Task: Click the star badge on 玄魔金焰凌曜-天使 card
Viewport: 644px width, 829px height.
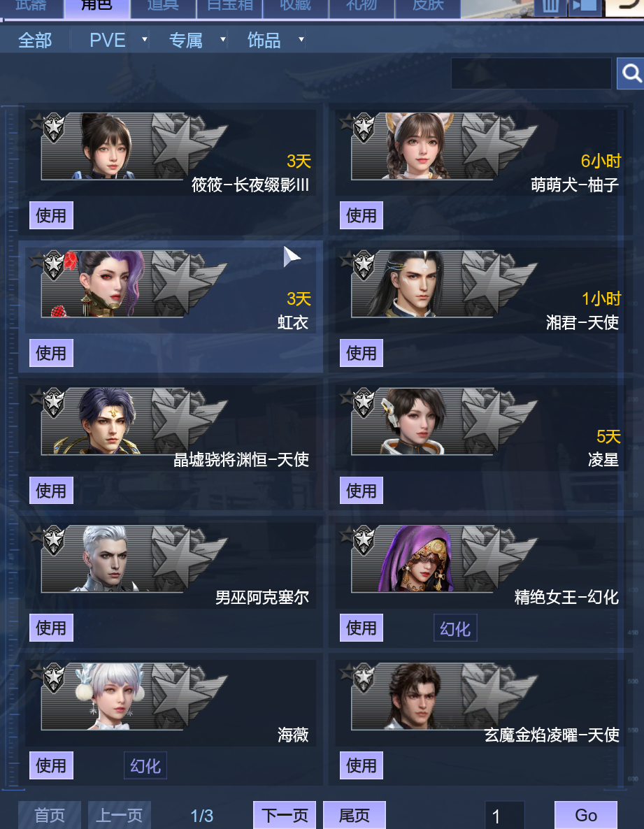Action: pos(364,677)
